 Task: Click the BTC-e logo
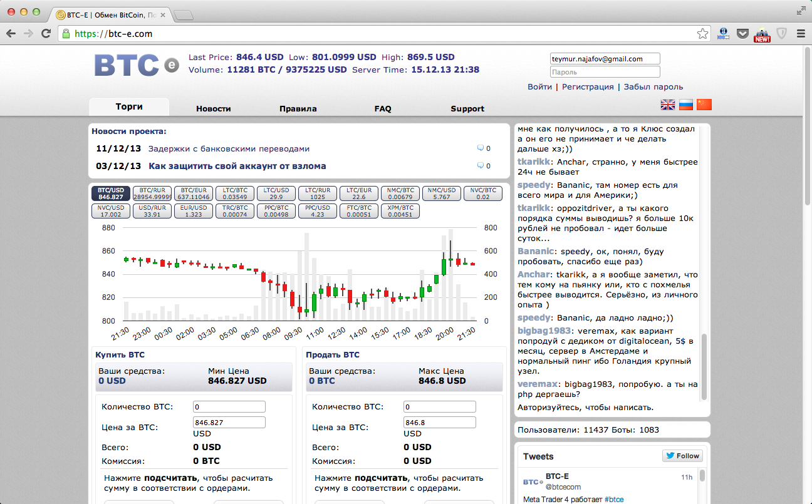137,65
